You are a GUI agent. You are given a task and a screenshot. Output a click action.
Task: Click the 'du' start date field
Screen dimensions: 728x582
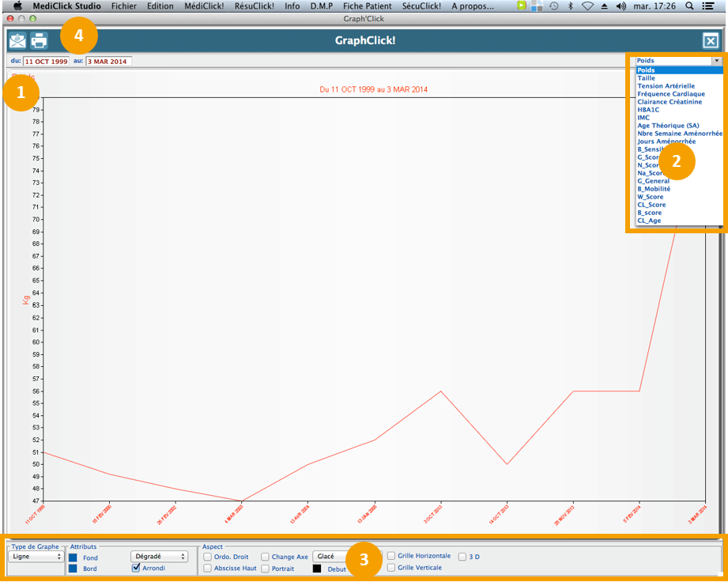[x=46, y=62]
